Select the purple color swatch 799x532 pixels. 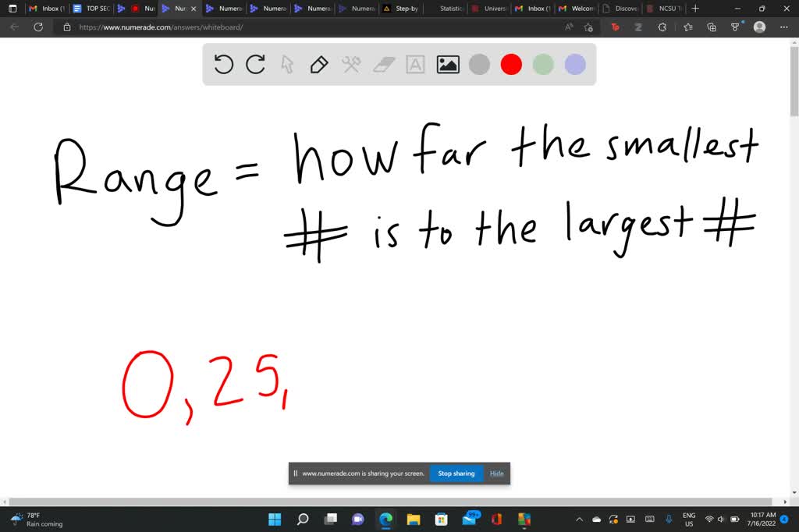coord(574,65)
